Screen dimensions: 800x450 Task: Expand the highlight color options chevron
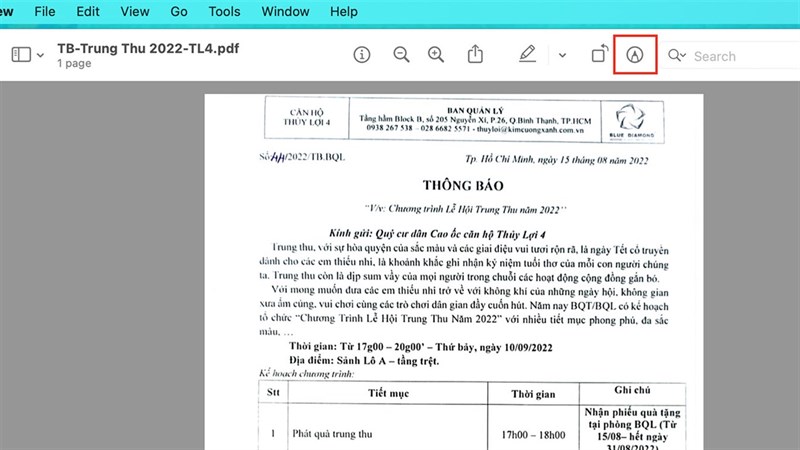click(562, 55)
